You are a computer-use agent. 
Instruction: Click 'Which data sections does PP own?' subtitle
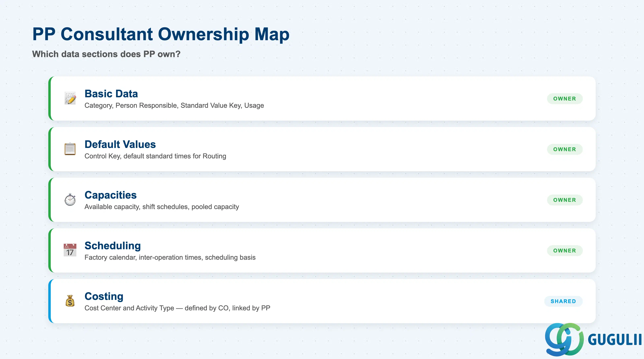106,54
